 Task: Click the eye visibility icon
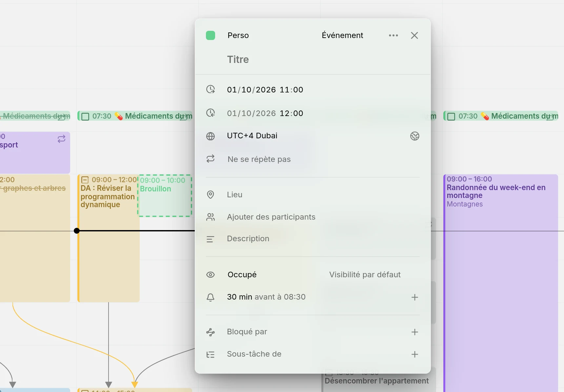(211, 275)
